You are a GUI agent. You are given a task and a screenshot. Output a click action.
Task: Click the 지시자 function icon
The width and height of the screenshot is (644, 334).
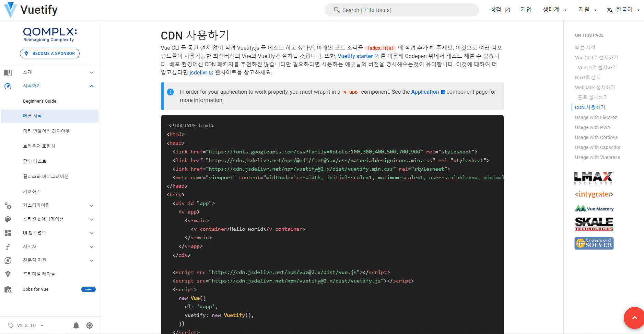8,247
